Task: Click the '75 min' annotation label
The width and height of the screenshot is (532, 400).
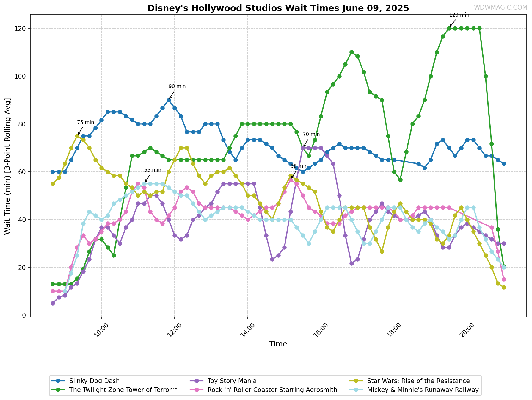Action: (85, 122)
